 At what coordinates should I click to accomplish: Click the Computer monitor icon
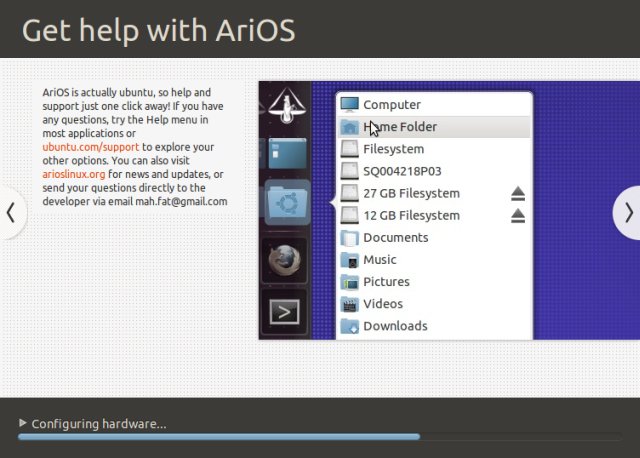pyautogui.click(x=349, y=104)
